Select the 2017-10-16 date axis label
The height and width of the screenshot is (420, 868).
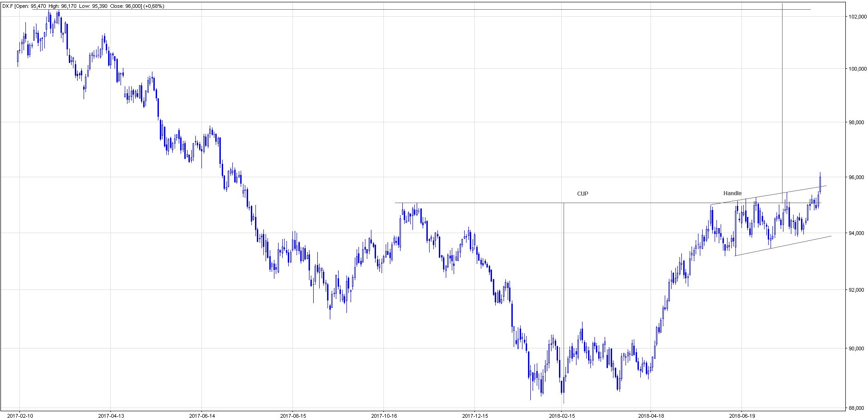384,416
